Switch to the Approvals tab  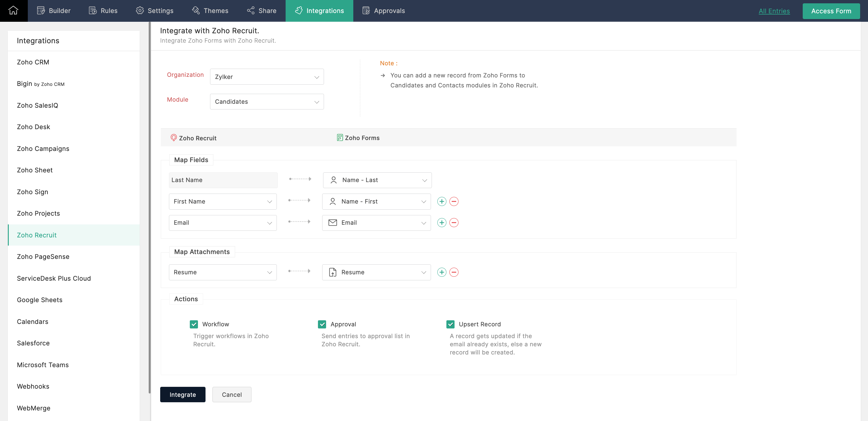pyautogui.click(x=384, y=11)
